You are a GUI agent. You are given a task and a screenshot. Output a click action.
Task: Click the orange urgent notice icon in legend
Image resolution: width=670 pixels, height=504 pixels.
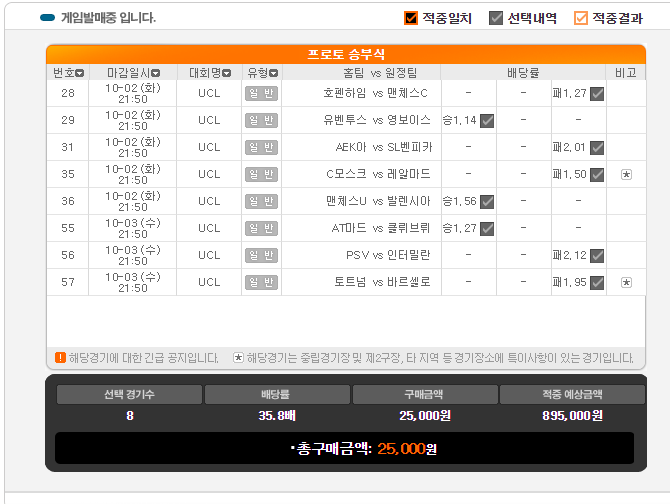point(60,357)
